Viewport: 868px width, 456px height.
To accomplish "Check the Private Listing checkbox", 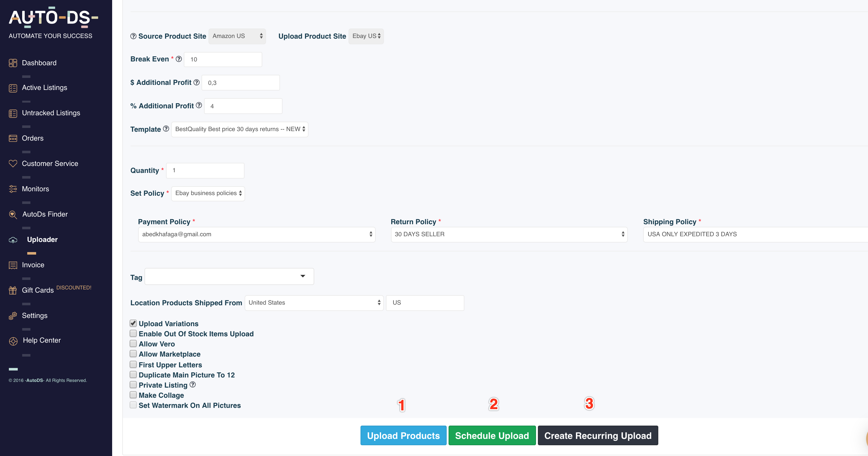I will (x=133, y=385).
